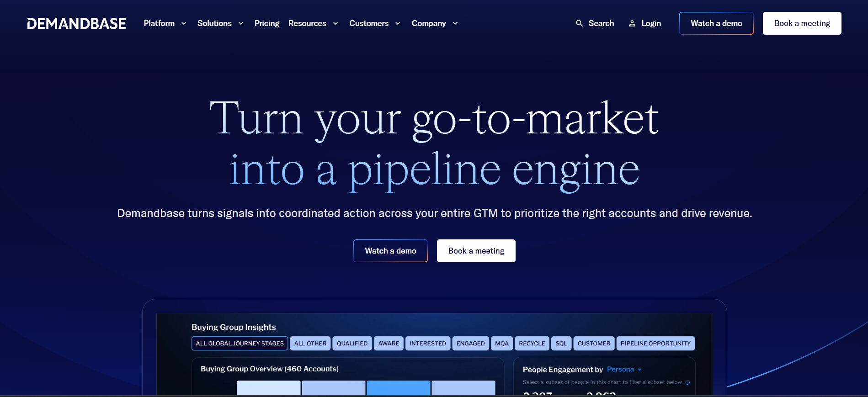Open the Company navigation item
Viewport: 868px width, 397px height.
[x=429, y=23]
